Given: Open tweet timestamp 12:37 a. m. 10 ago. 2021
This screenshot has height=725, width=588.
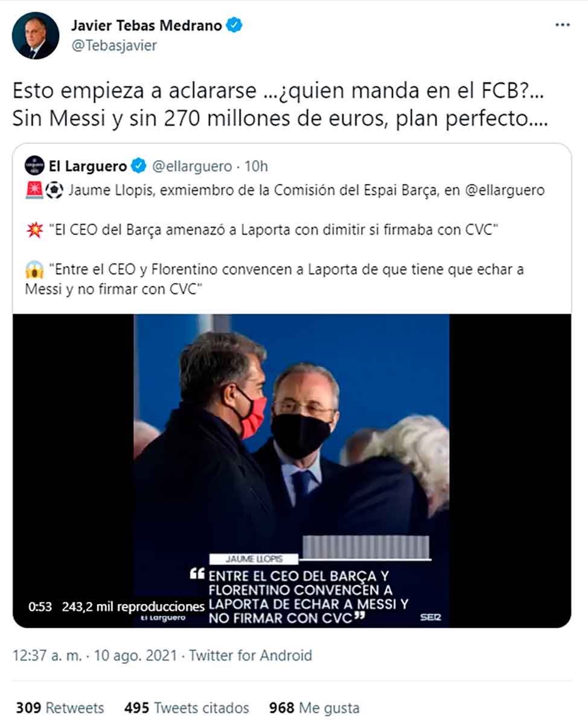Looking at the screenshot, I should (x=95, y=656).
